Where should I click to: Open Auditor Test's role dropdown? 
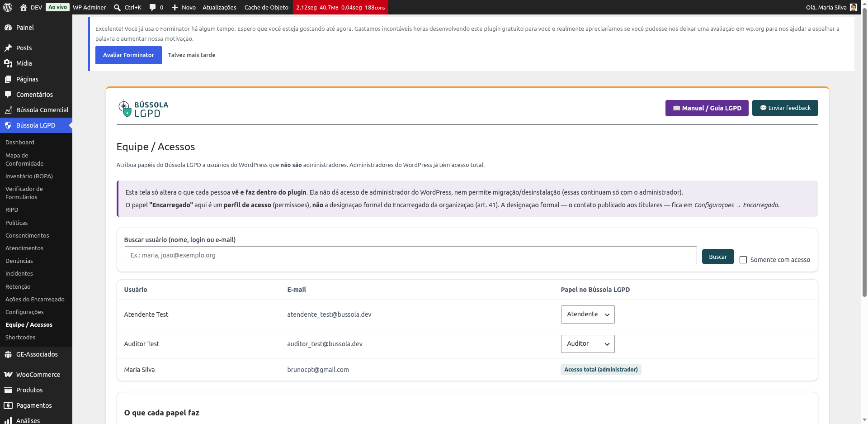[x=588, y=344]
